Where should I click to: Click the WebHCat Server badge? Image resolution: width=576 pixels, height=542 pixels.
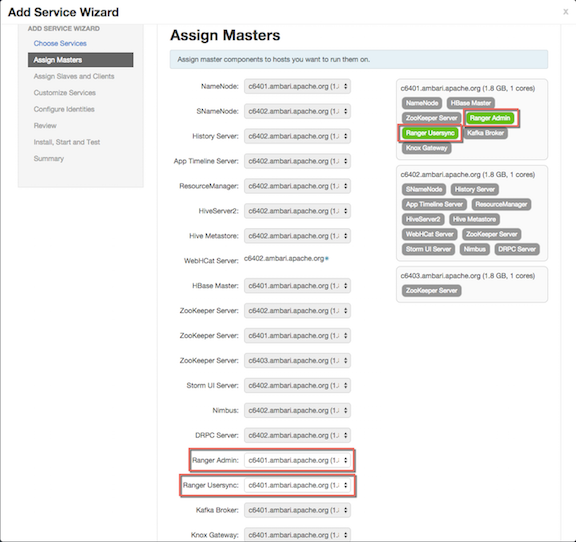[429, 234]
